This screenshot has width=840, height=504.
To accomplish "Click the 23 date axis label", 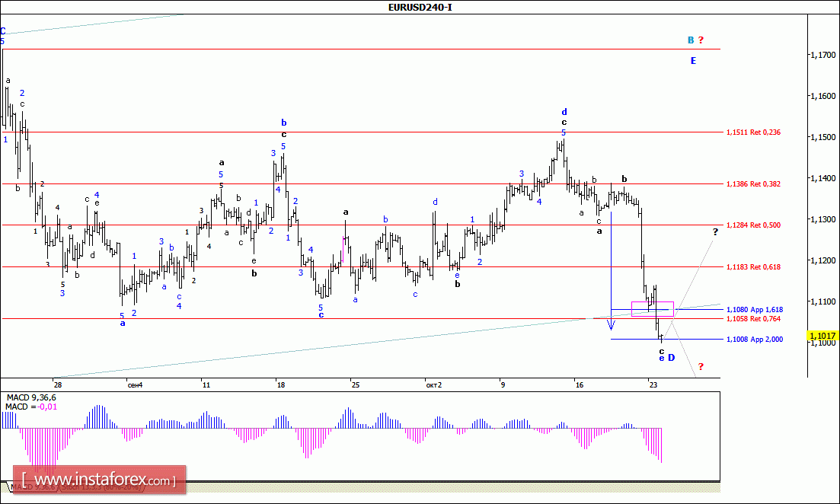I will 653,385.
